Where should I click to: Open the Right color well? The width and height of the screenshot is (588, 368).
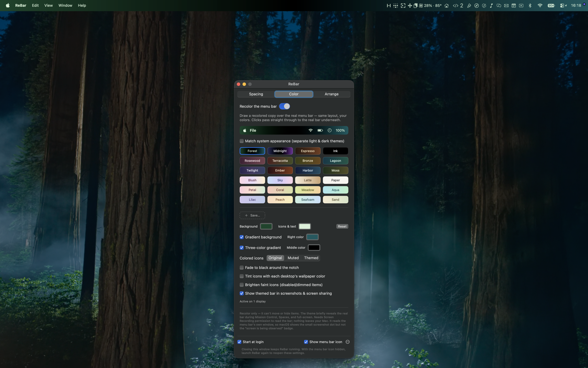coord(312,237)
